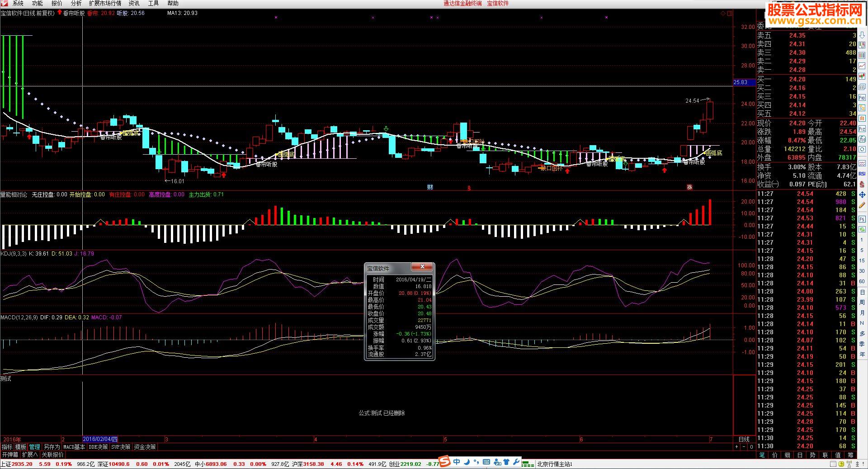Select the 周 weekly period
This screenshot has height=469, width=868.
click(862, 302)
